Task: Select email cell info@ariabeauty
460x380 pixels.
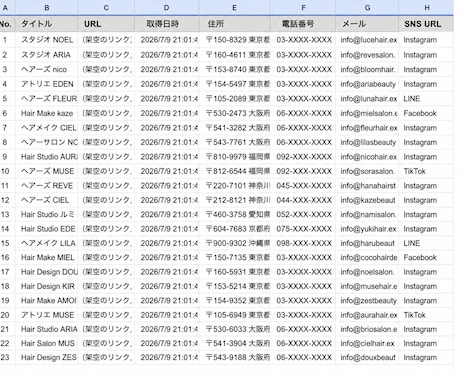Action: coord(367,84)
